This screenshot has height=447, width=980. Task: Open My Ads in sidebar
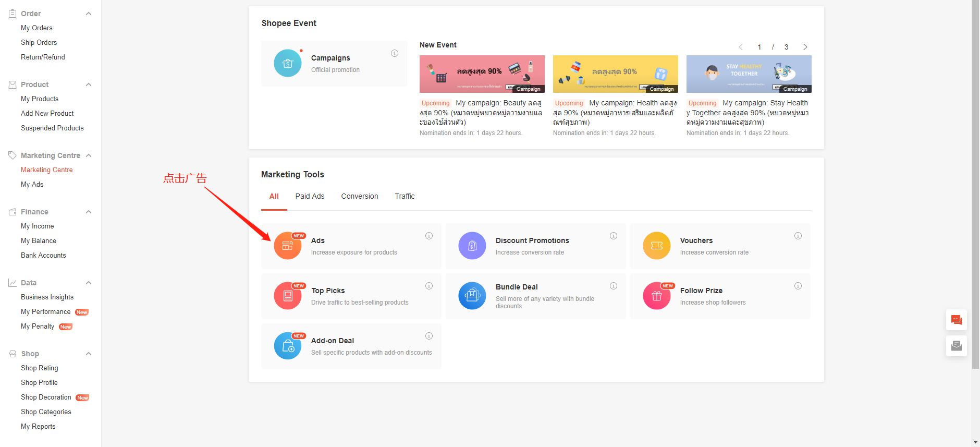tap(32, 185)
